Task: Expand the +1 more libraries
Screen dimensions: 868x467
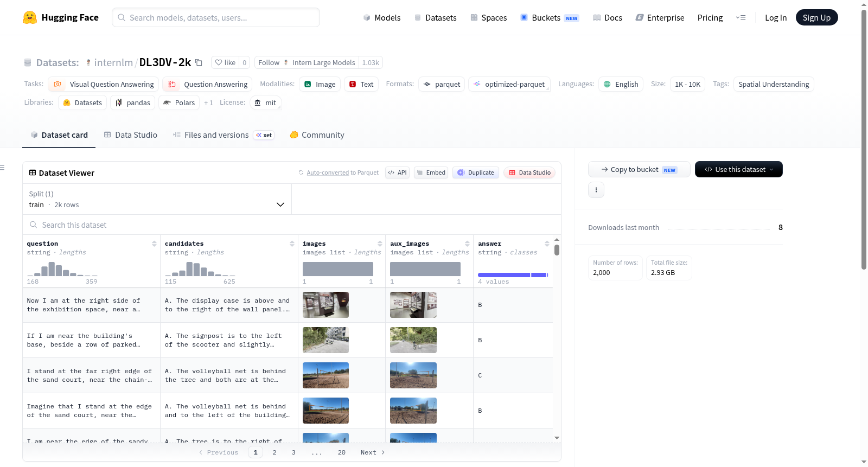Action: (x=208, y=103)
